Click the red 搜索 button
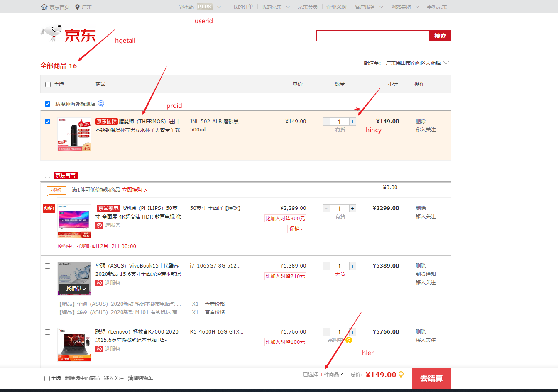Viewport: 558px width, 392px height. point(440,36)
